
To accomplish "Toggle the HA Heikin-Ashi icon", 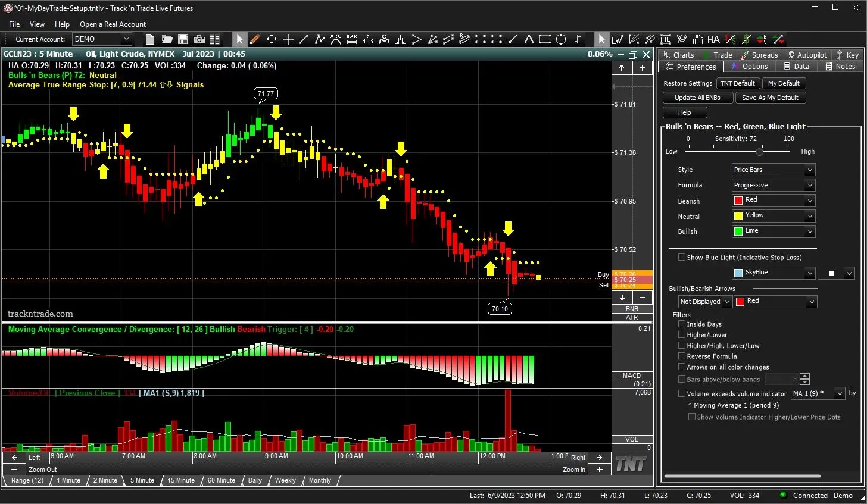I will coord(713,39).
